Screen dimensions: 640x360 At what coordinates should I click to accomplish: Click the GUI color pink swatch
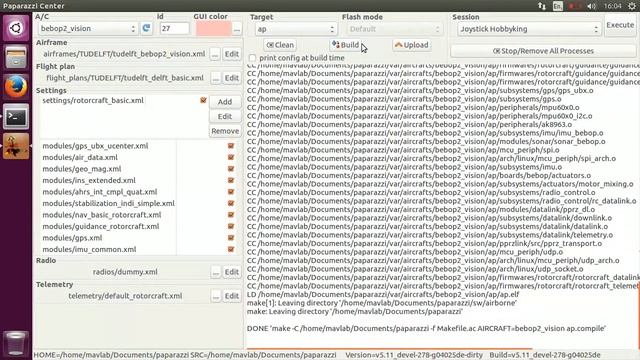pos(214,29)
